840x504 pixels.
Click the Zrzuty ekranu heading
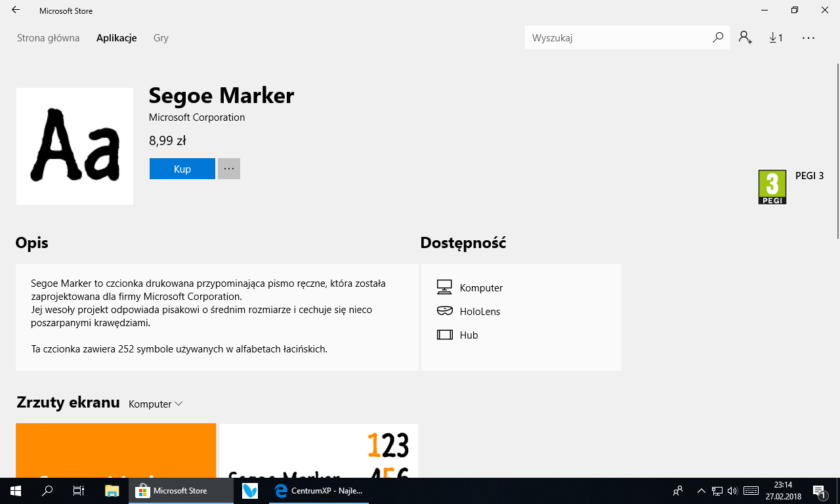(68, 402)
